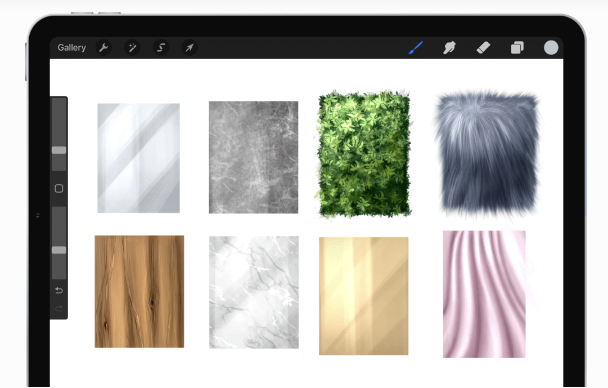Screen dimensions: 608x388
Task: Open the Gallery view
Action: (71, 48)
